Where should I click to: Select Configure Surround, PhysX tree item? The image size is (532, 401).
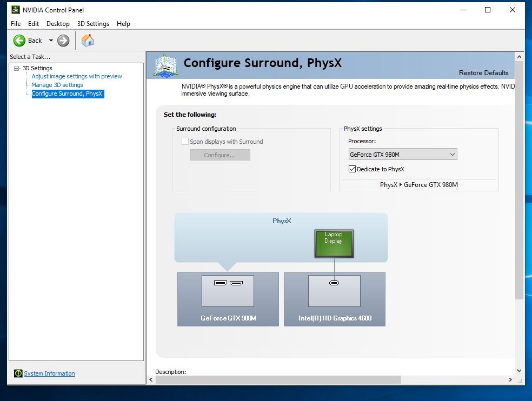coord(68,93)
